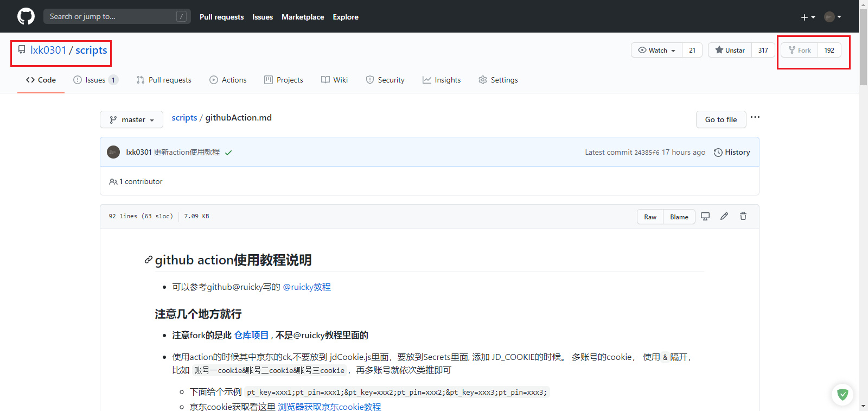The width and height of the screenshot is (868, 411).
Task: Delete file with the trash icon
Action: (743, 216)
